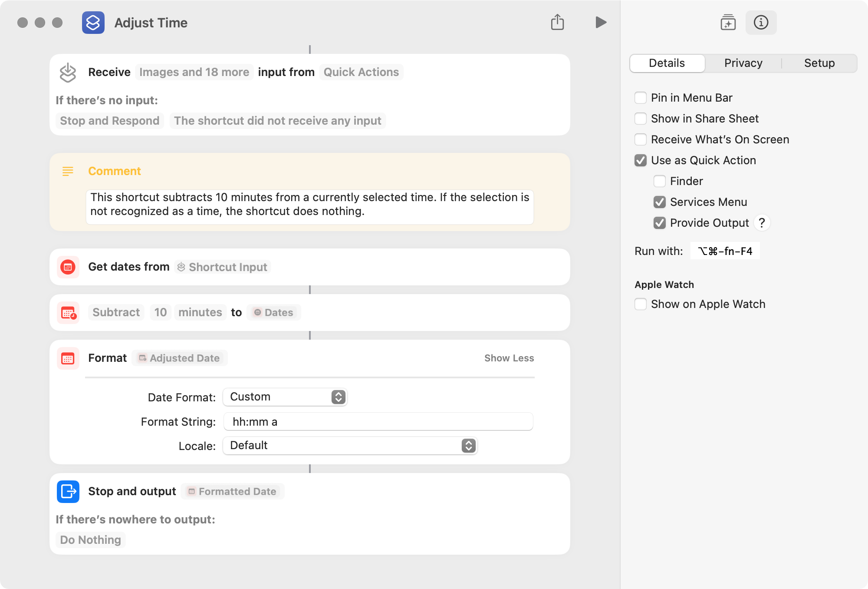Click the Quick Actions input source token
Image resolution: width=868 pixels, height=589 pixels.
(x=361, y=72)
